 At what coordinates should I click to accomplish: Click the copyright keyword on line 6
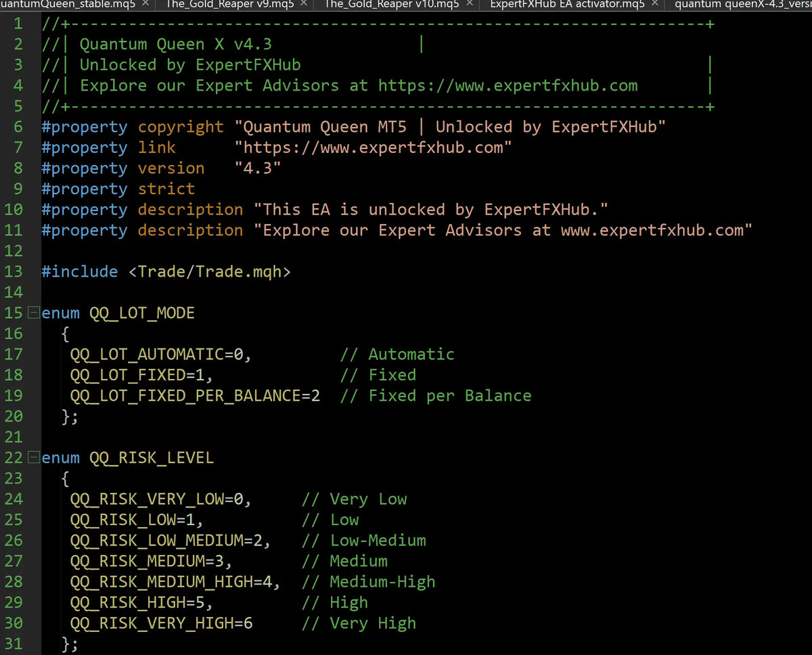pyautogui.click(x=181, y=127)
